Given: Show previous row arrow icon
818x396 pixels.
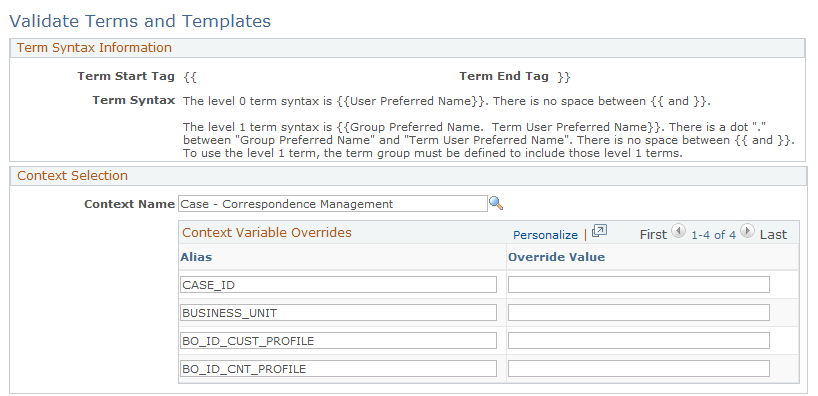Looking at the screenshot, I should [678, 231].
